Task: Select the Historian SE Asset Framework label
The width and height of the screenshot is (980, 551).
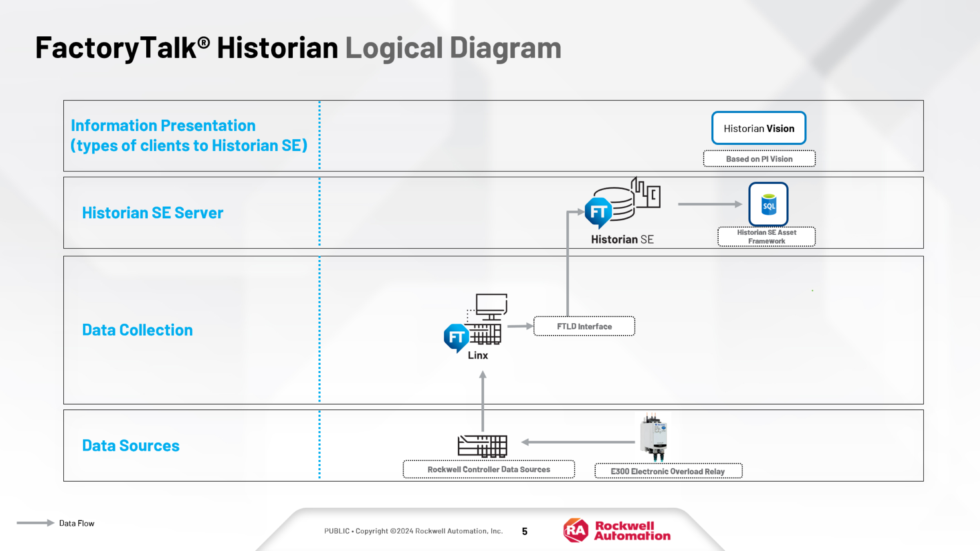Action: click(766, 237)
